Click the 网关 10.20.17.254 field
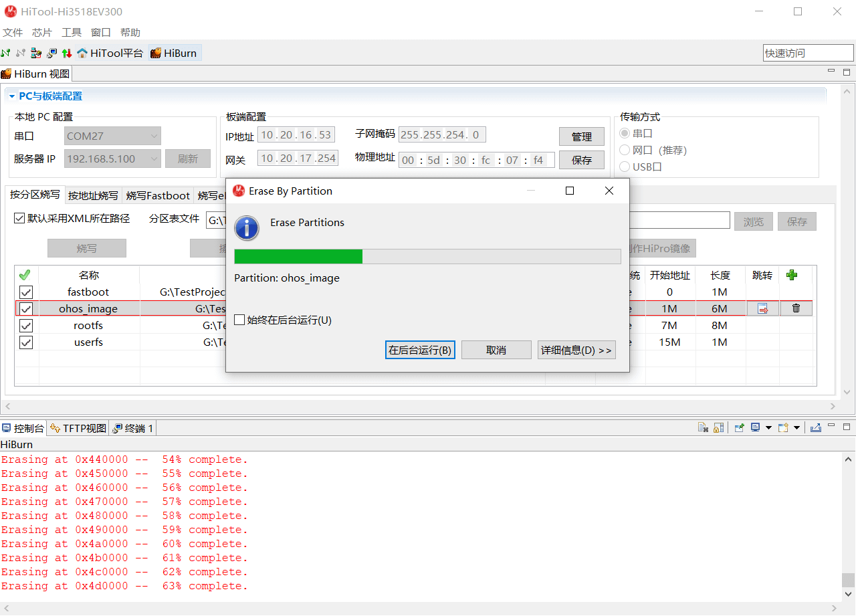 click(x=298, y=158)
